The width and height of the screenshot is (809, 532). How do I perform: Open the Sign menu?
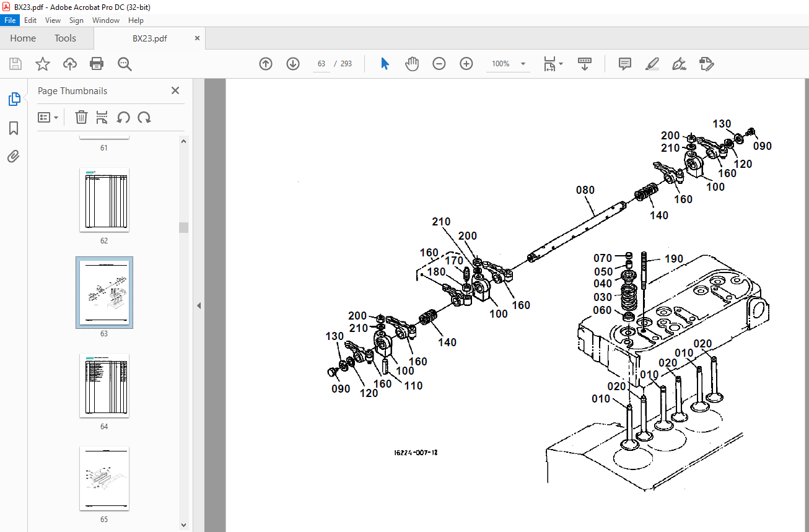tap(76, 20)
